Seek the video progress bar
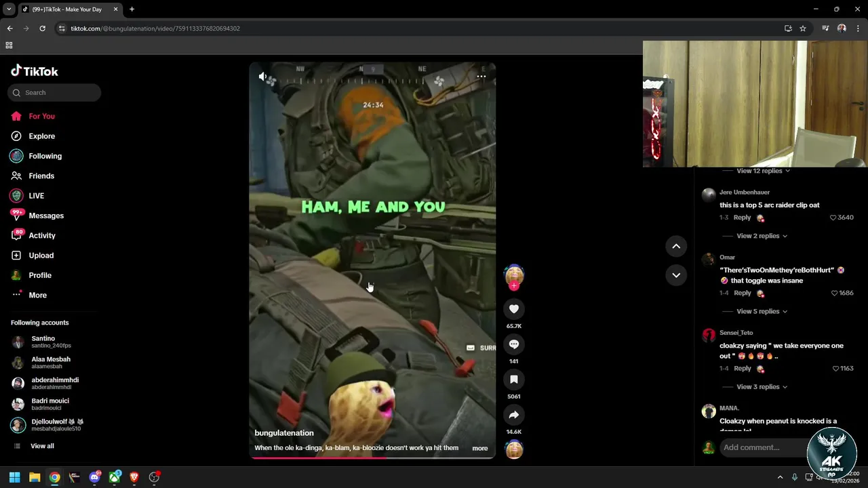 click(x=372, y=457)
